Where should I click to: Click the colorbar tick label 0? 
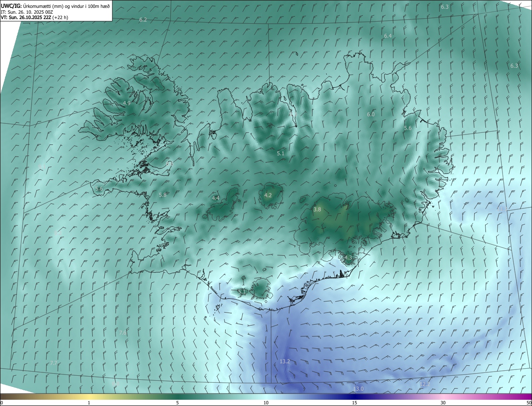2,403
